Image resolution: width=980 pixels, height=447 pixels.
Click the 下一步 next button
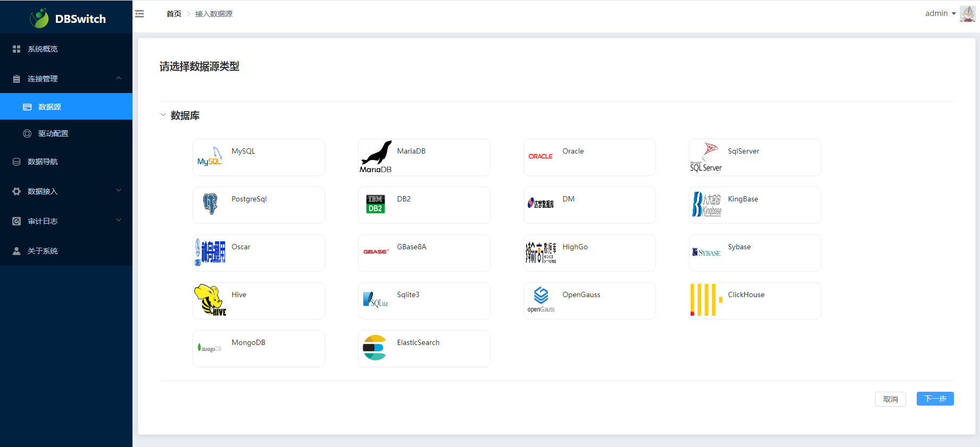click(x=935, y=399)
